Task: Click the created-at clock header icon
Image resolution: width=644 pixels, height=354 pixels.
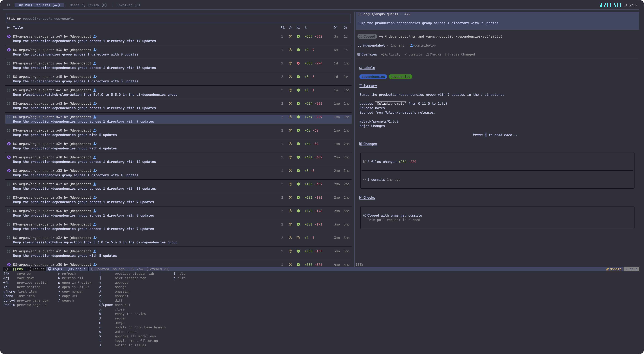Action: tap(345, 28)
